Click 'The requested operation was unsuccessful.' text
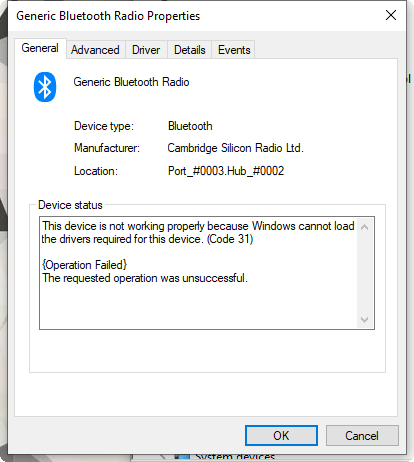 point(145,278)
